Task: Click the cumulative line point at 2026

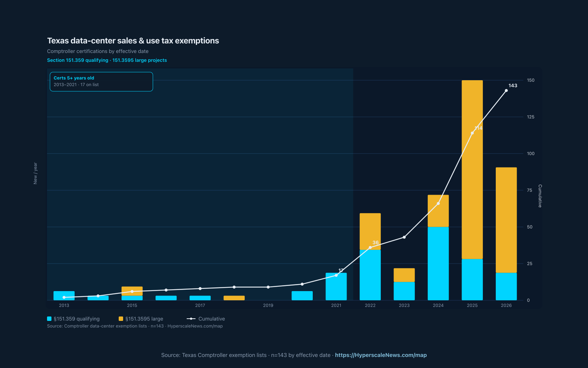Action: click(x=506, y=91)
